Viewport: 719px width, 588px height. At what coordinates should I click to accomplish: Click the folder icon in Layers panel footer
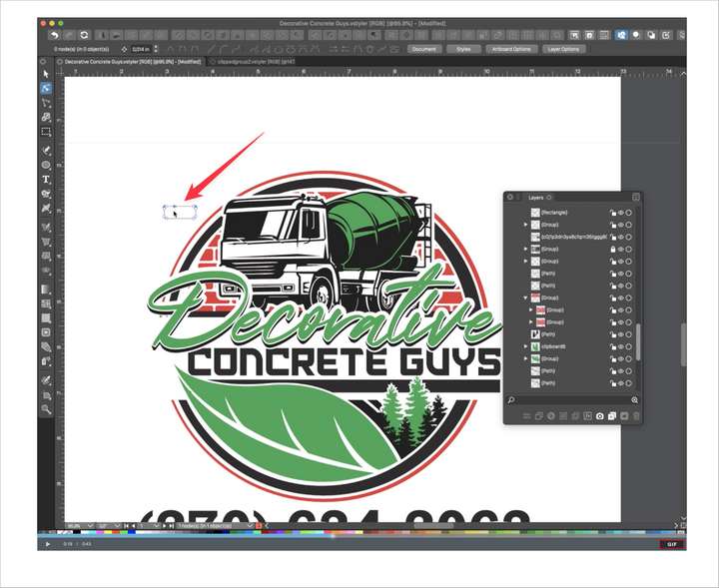point(624,416)
